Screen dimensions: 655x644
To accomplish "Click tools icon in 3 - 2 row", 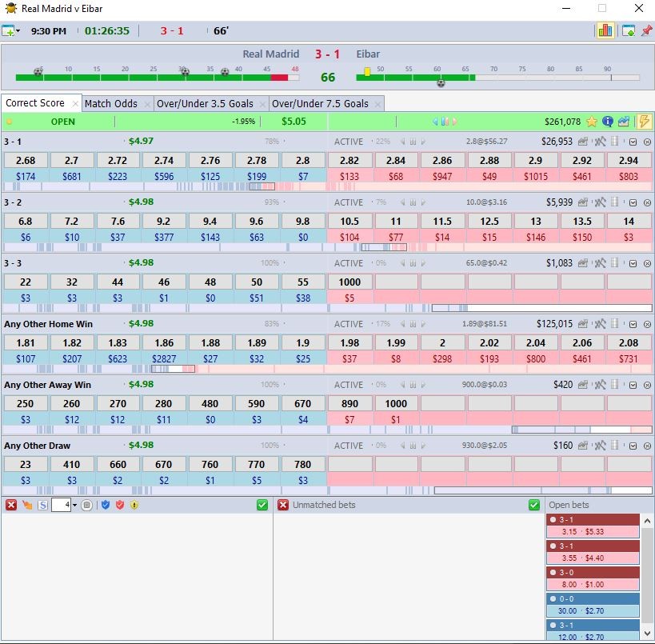I will coord(600,202).
